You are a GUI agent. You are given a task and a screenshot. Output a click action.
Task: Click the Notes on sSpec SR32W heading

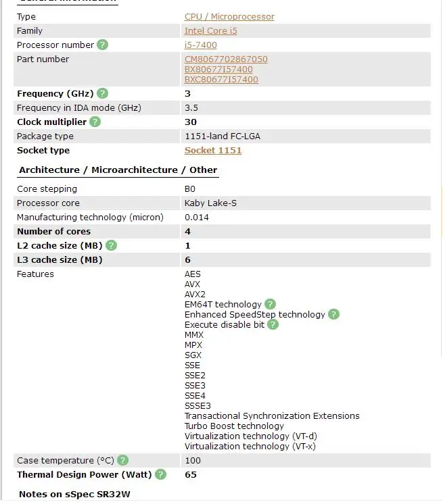pyautogui.click(x=74, y=494)
